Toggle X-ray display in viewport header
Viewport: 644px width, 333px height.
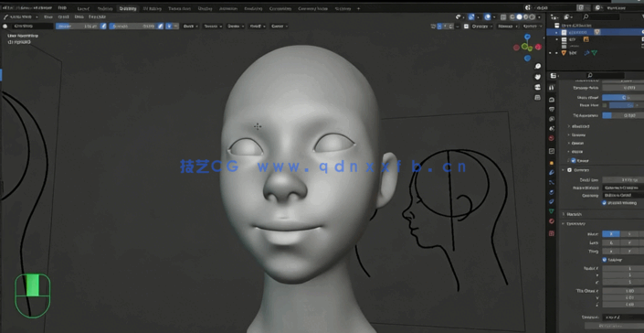tap(503, 16)
